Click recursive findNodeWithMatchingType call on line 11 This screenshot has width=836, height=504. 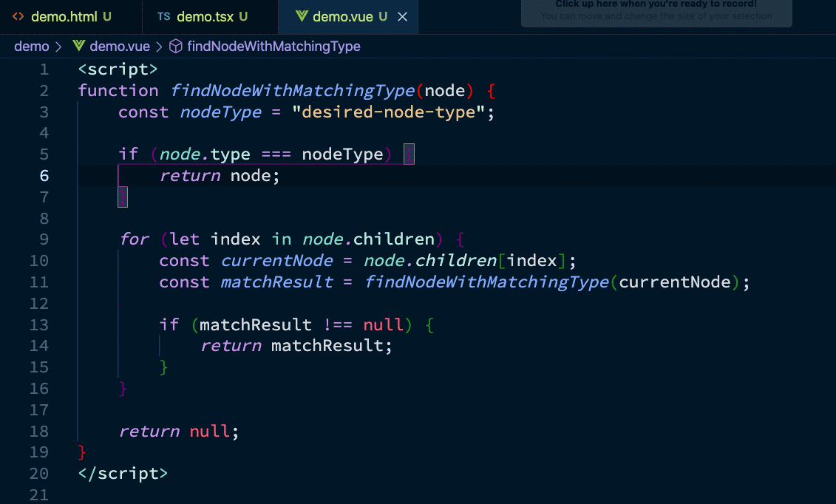point(487,282)
